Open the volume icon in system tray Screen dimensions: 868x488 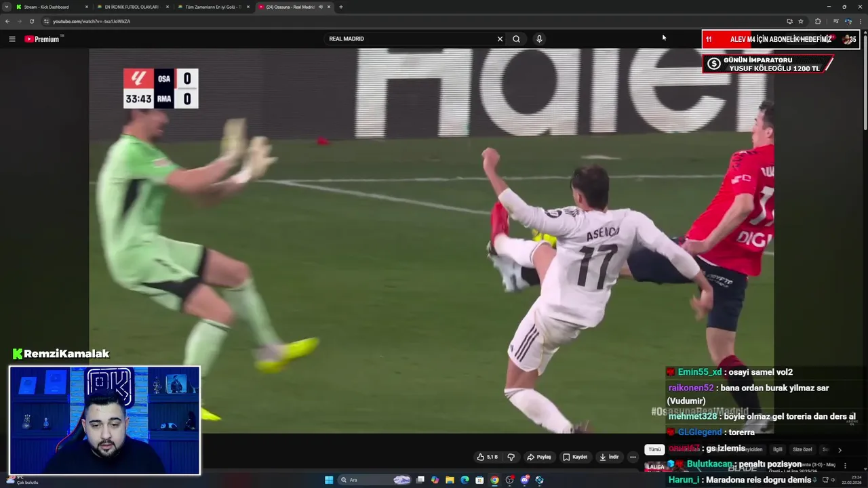pos(833,480)
